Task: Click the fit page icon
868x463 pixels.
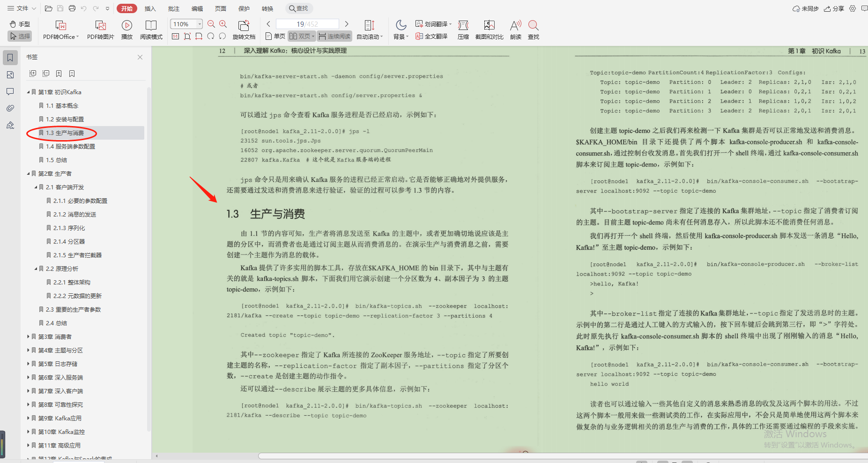Action: [187, 36]
